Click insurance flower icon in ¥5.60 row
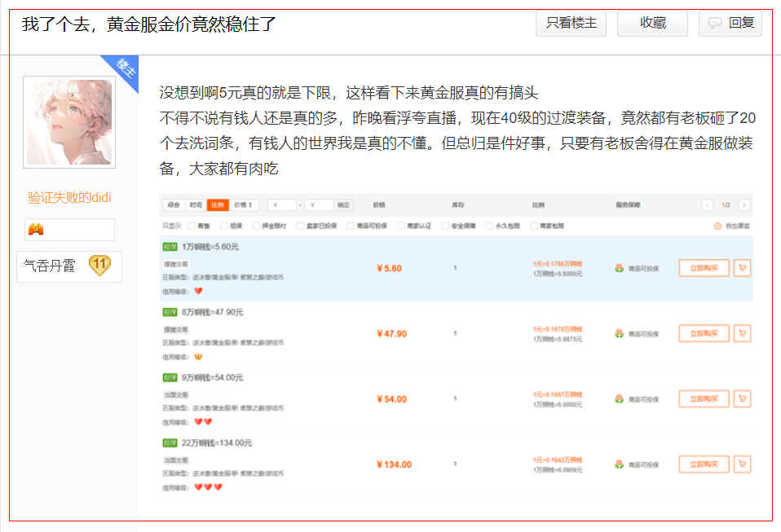The height and width of the screenshot is (532, 781). [619, 268]
